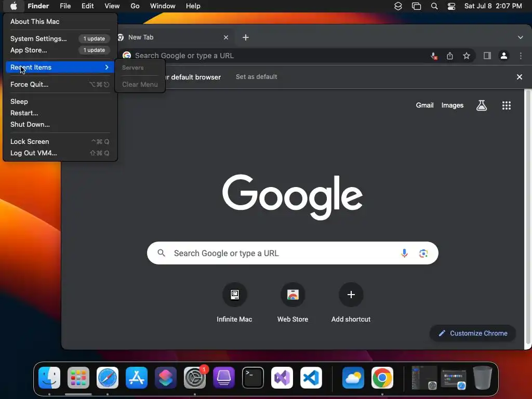Open Visual Studio from the Dock
Viewport: 532px width, 399px height.
pos(282,378)
